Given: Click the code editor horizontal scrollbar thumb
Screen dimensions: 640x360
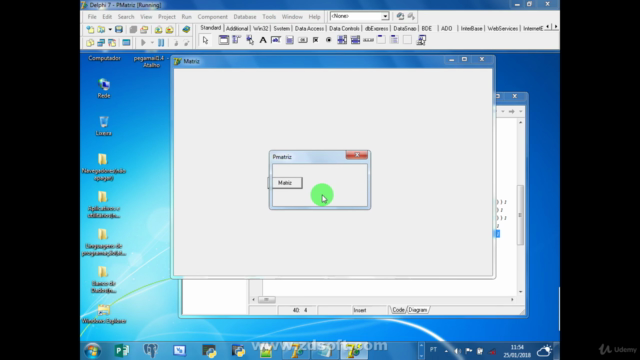Looking at the screenshot, I should [267, 300].
